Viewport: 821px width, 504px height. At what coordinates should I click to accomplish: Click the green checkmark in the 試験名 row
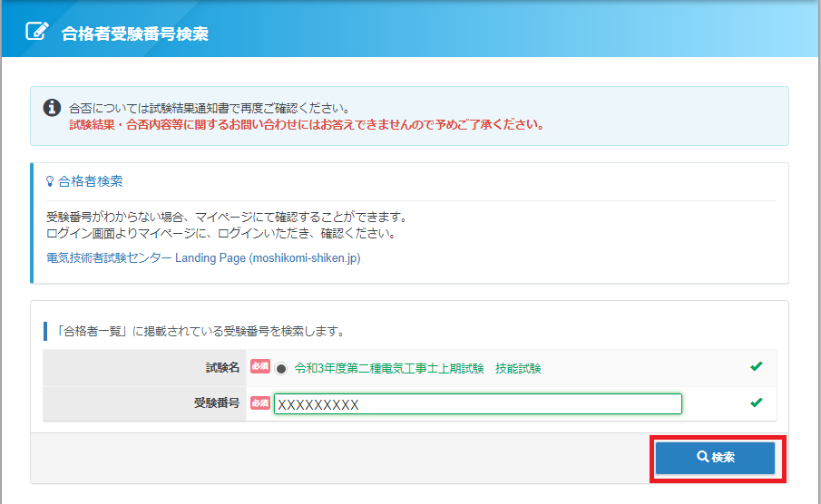pos(756,367)
